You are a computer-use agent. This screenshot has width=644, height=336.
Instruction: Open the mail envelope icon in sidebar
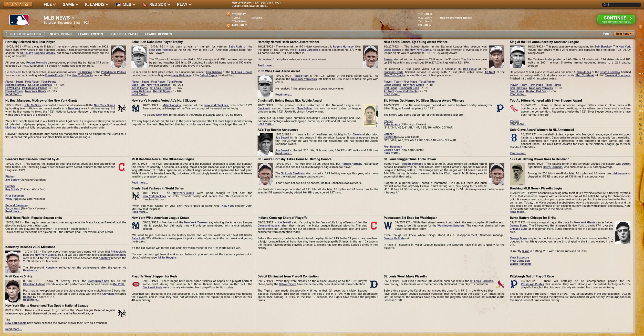(641, 59)
